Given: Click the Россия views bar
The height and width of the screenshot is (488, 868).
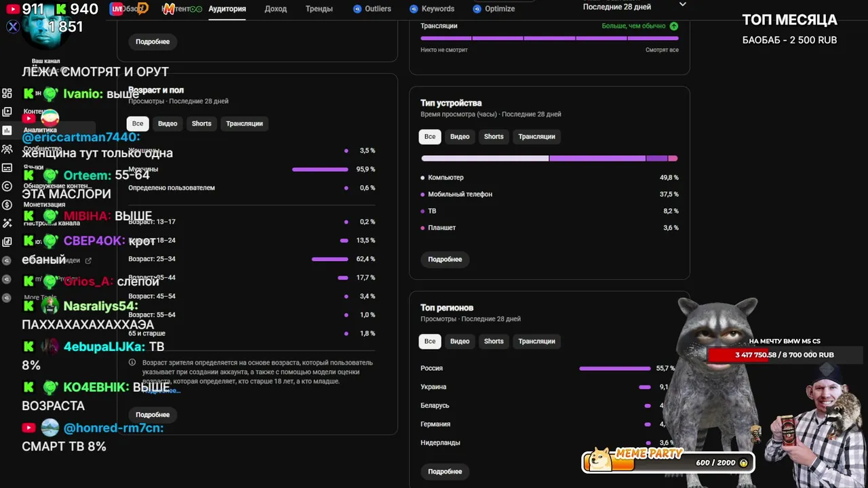Looking at the screenshot, I should pos(614,368).
